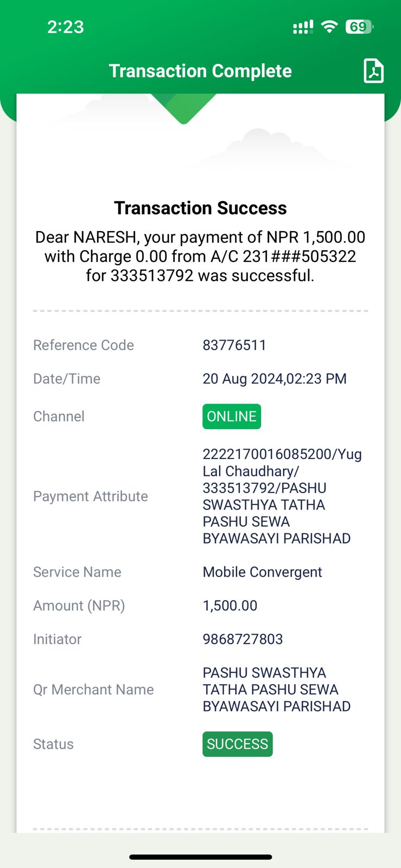The height and width of the screenshot is (868, 401).
Task: Tap the amount value 1,500.00
Action: tap(230, 605)
